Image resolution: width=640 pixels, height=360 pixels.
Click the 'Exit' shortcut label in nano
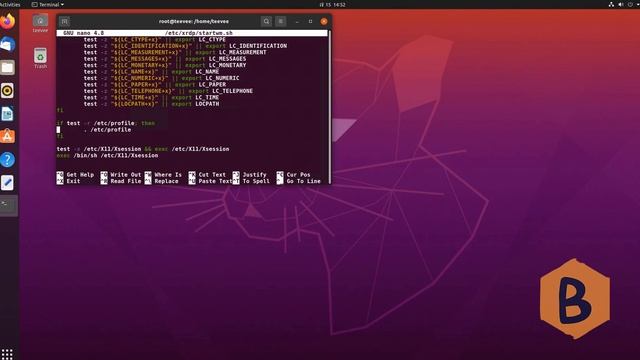point(73,181)
